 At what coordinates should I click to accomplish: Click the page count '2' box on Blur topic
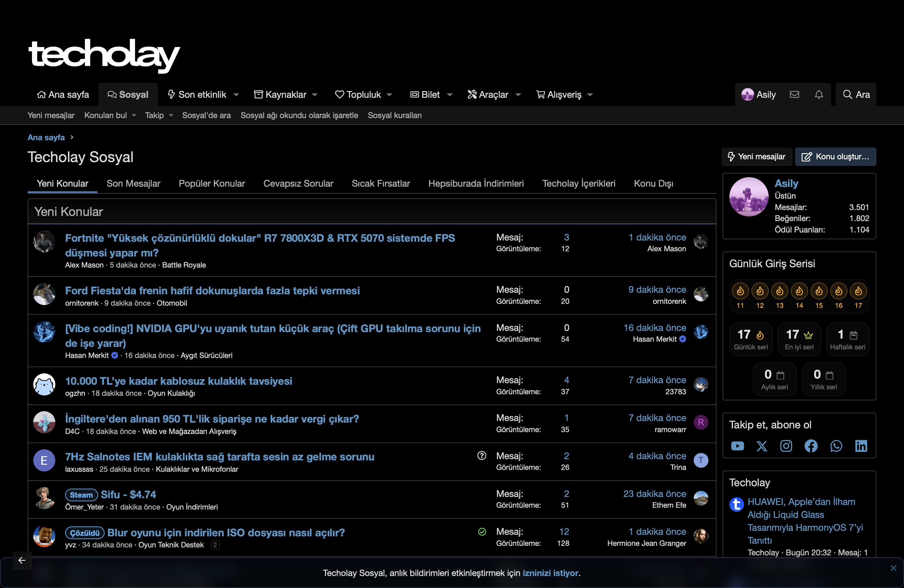pyautogui.click(x=215, y=545)
